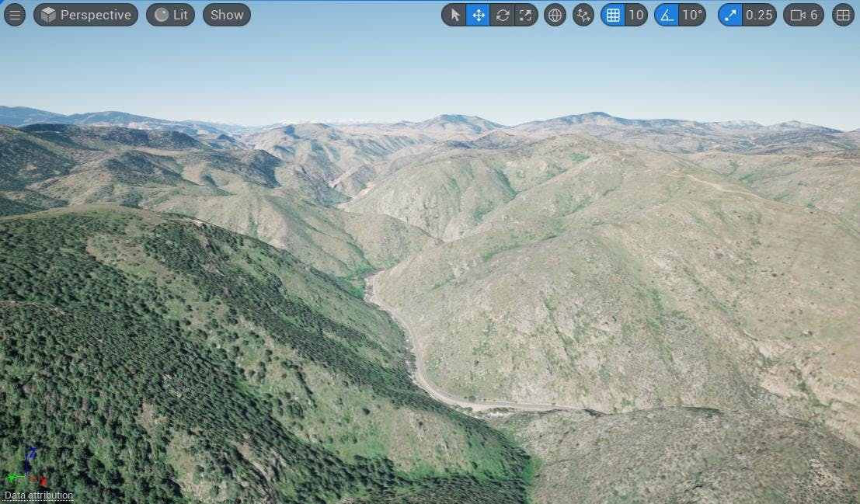
Task: Open the Perspective view dropdown
Action: pyautogui.click(x=85, y=15)
